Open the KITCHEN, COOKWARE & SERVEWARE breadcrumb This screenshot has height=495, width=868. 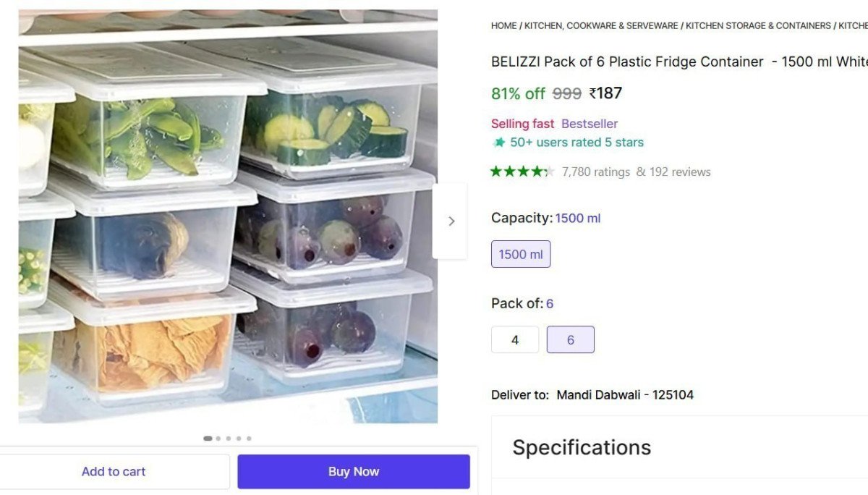point(599,25)
